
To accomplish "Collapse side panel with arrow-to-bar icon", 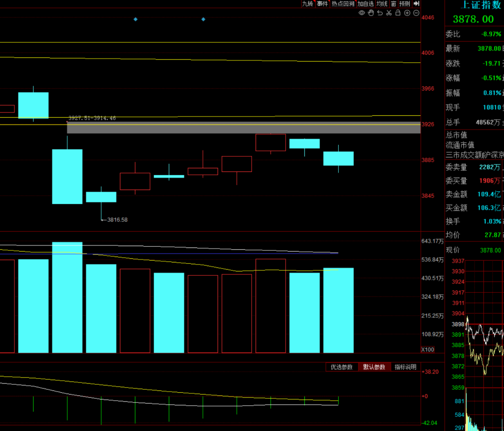I will coord(417,4).
